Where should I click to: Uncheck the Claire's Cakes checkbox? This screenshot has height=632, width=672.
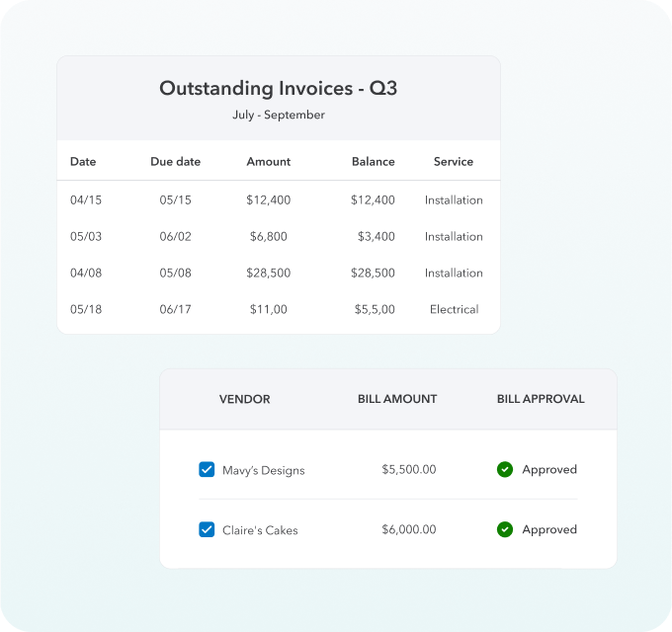coord(207,529)
